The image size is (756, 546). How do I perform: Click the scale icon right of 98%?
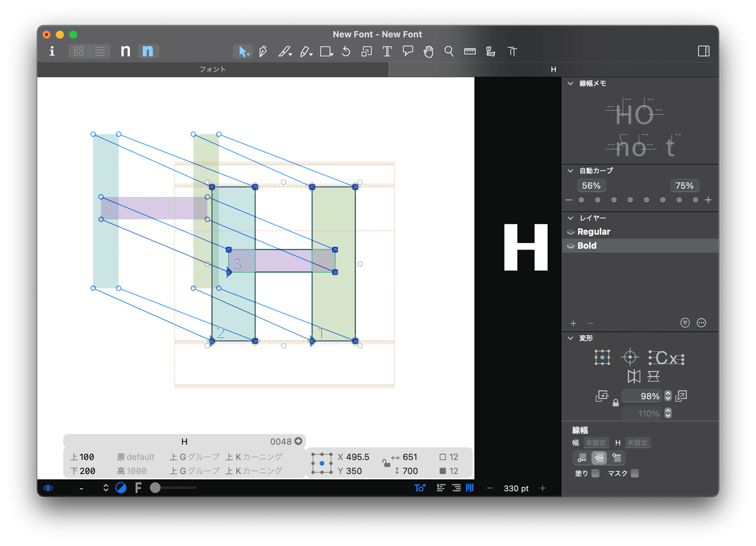point(681,396)
